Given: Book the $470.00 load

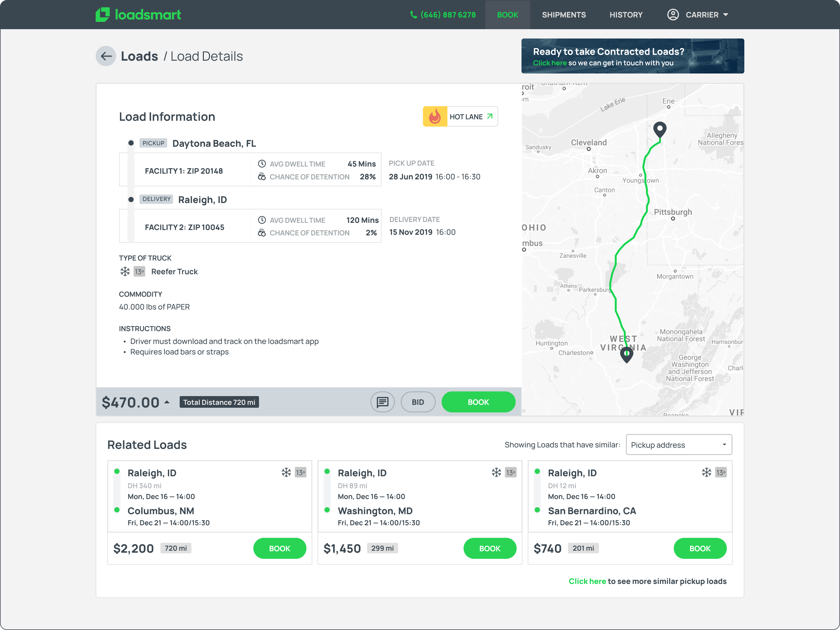Looking at the screenshot, I should click(478, 402).
